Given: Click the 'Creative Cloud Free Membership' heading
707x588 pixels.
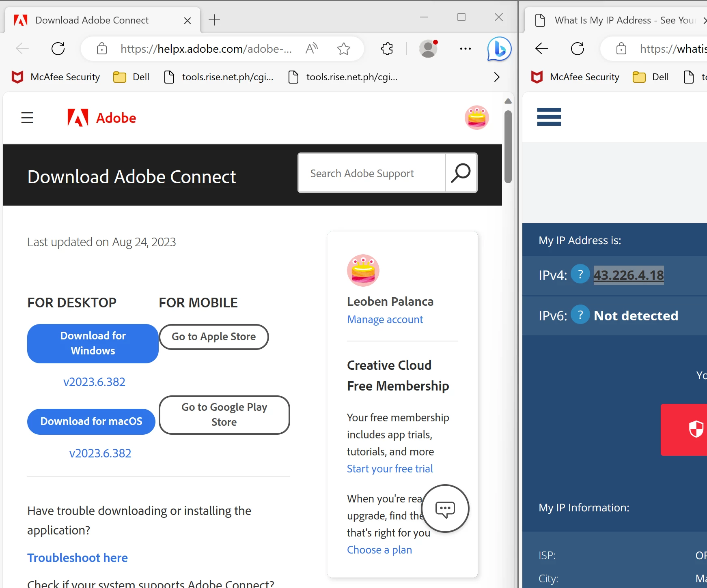Looking at the screenshot, I should (398, 376).
